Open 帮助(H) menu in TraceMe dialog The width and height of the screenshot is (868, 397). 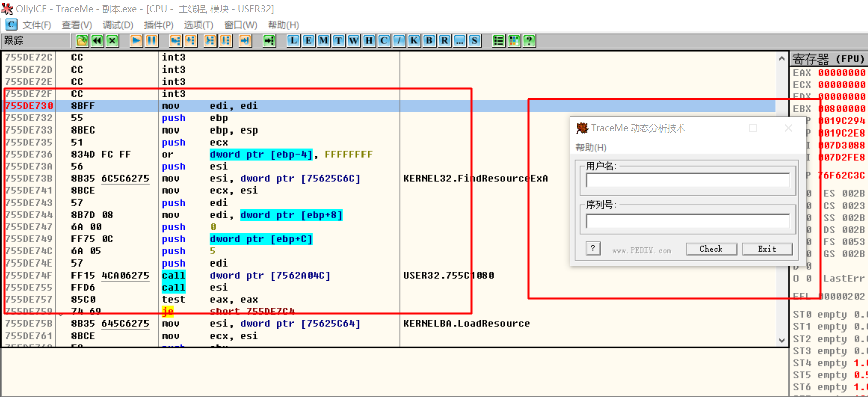click(591, 148)
